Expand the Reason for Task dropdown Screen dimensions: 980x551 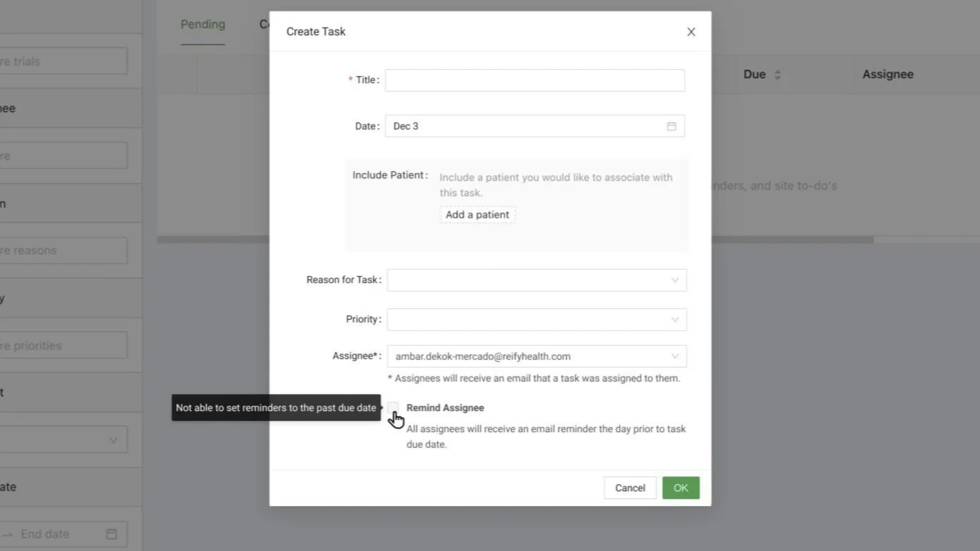click(536, 280)
